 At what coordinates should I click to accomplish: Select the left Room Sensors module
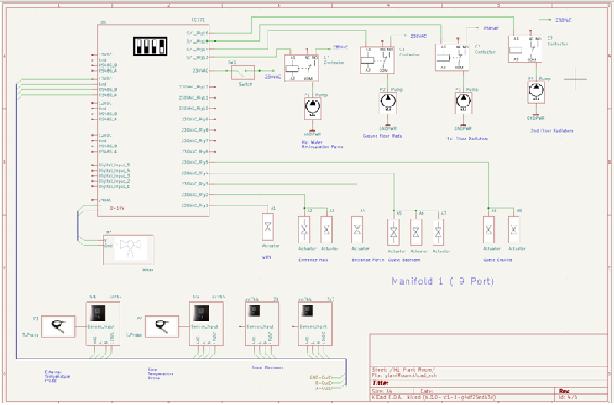tap(262, 324)
